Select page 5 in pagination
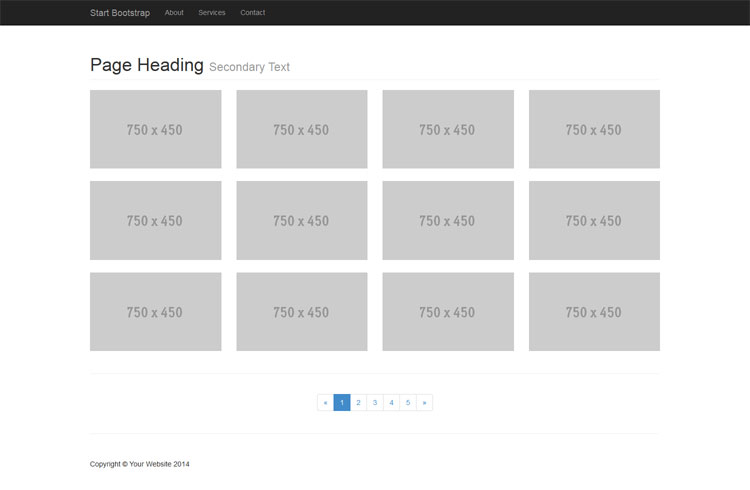The image size is (750, 490). [408, 403]
